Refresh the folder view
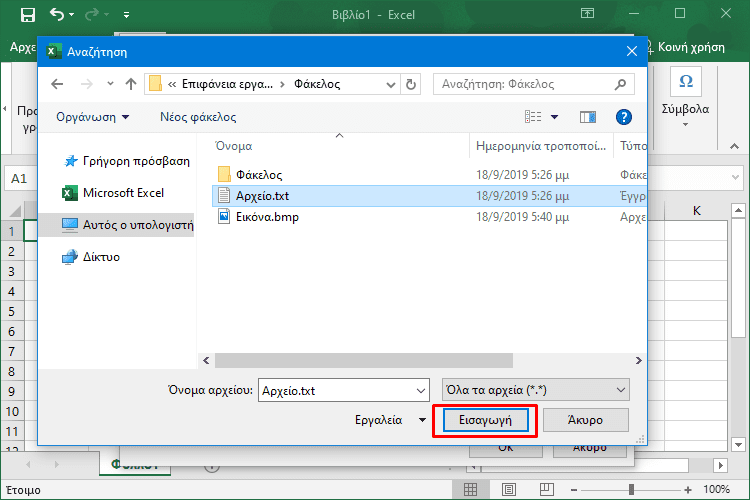Screen dimensions: 750x500 pyautogui.click(x=411, y=85)
